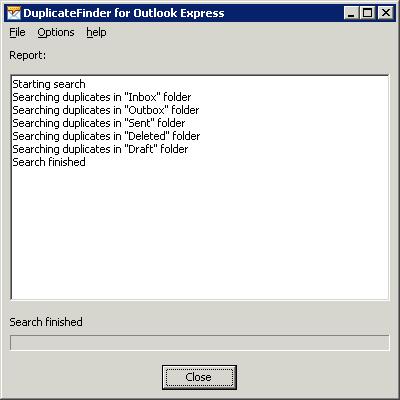
Task: Open the Options menu
Action: tap(56, 32)
